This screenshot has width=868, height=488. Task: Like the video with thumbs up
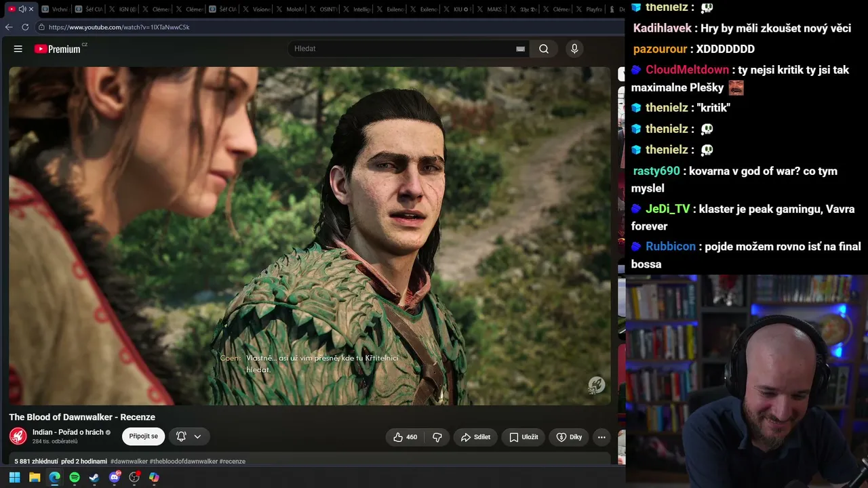tap(405, 437)
